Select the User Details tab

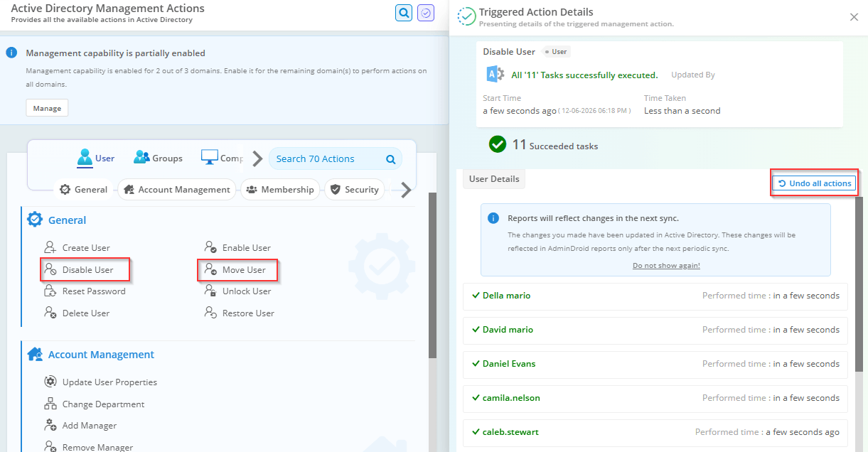(493, 179)
